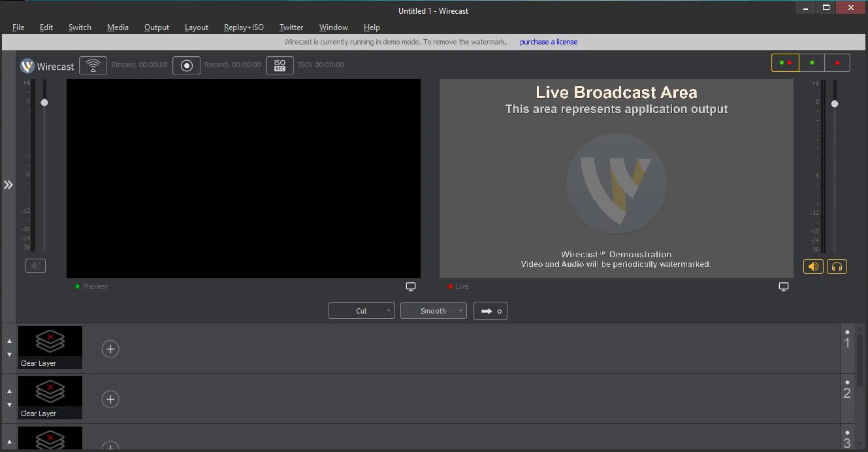Add a shot to layer 1

click(x=110, y=349)
